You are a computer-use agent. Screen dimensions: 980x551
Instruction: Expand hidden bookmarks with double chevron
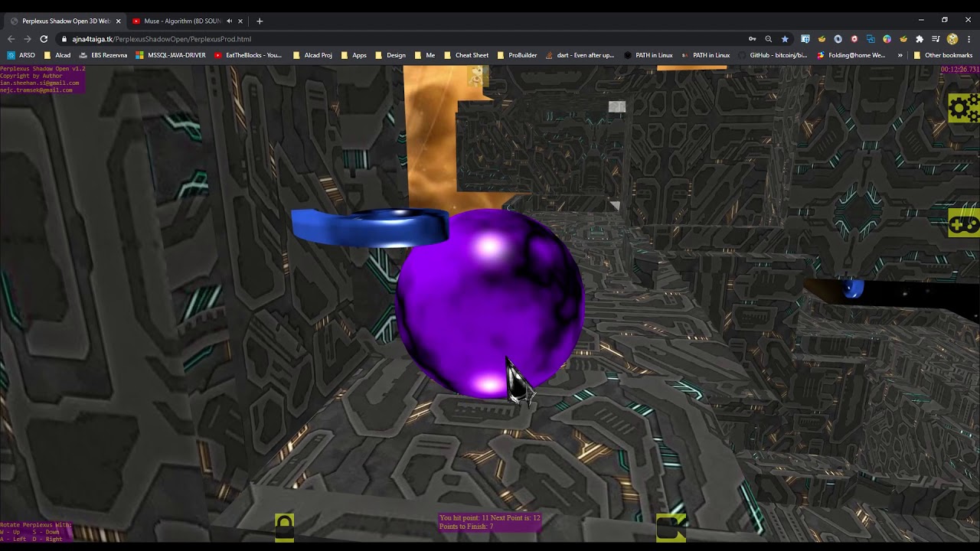(900, 55)
